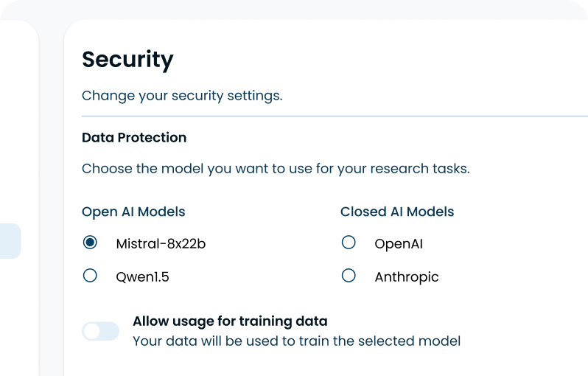Click the highlighted sidebar item on left edge
The height and width of the screenshot is (376, 588).
10,241
